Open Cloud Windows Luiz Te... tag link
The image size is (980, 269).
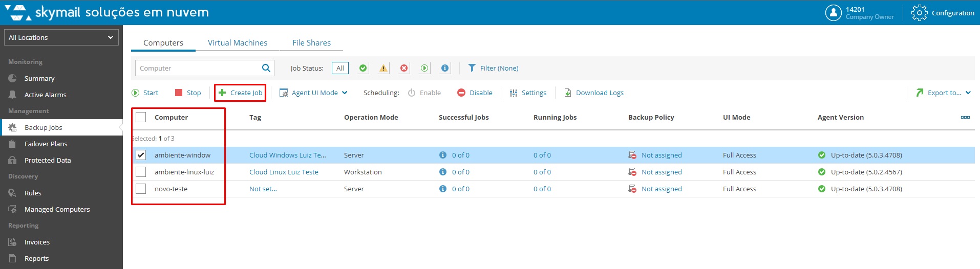pyautogui.click(x=288, y=155)
